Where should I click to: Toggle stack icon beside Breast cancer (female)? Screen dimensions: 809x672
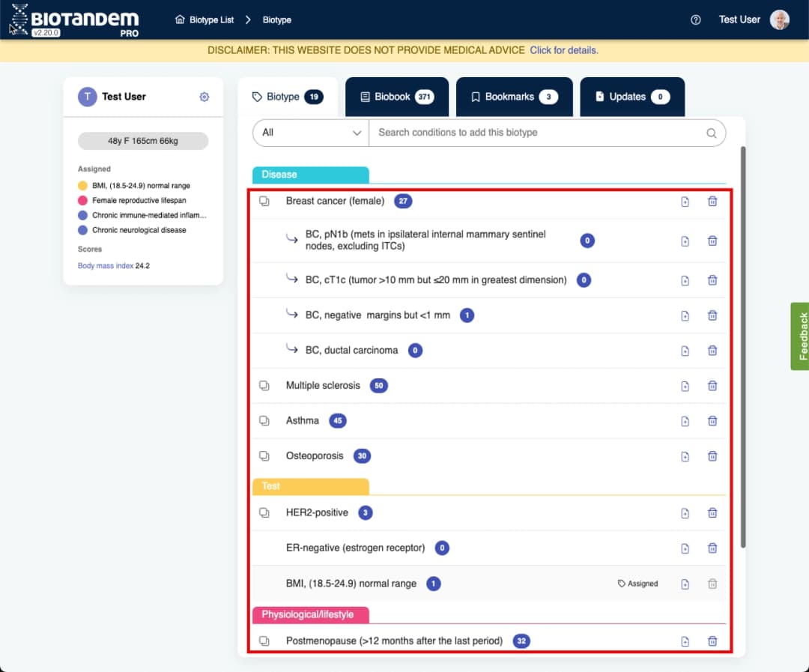point(264,201)
